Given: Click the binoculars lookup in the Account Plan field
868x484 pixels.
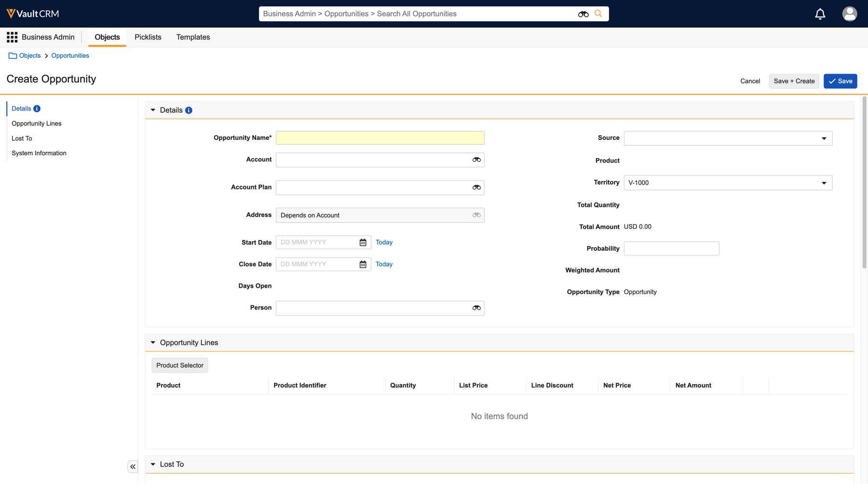Looking at the screenshot, I should point(476,188).
